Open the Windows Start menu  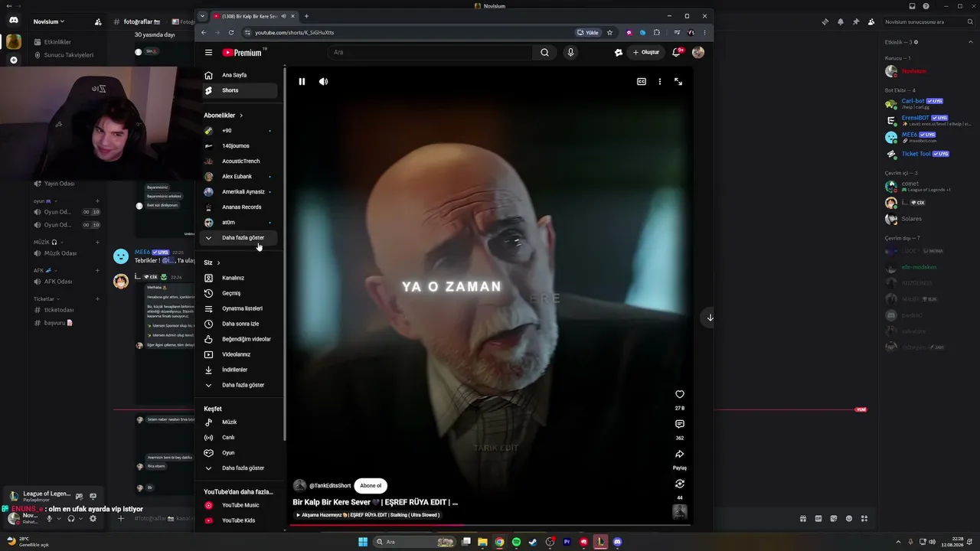coord(363,542)
